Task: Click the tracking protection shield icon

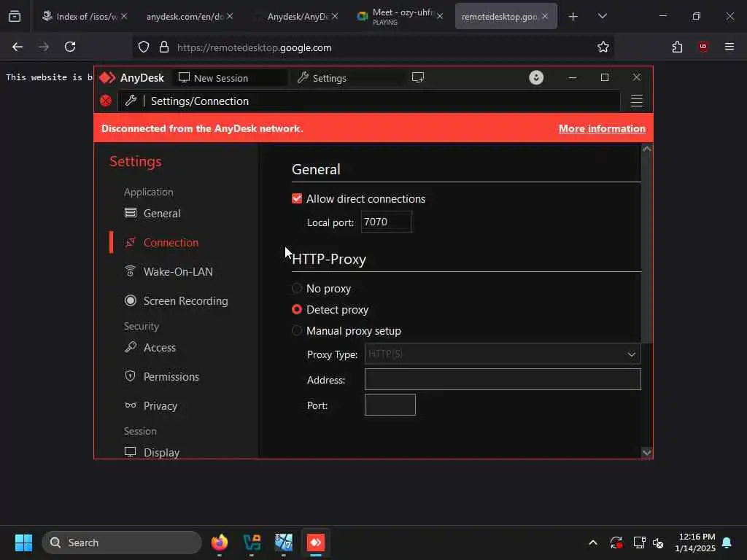Action: (144, 47)
